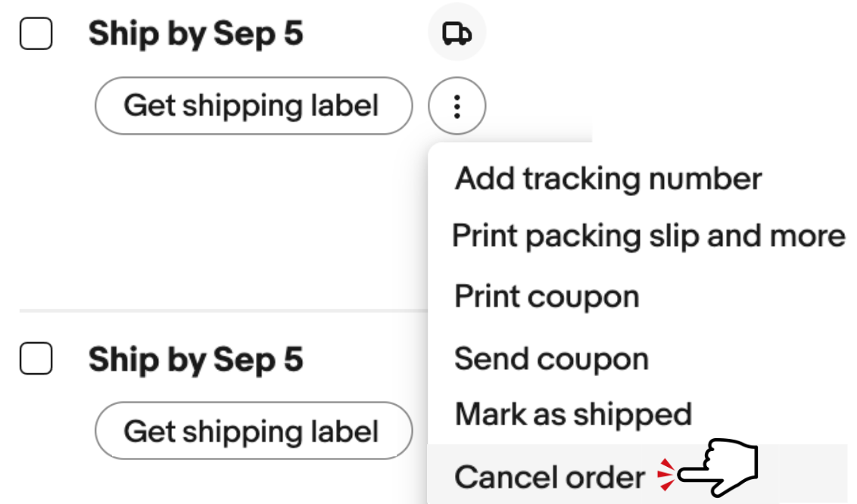The width and height of the screenshot is (857, 504).
Task: Click the pointing hand cursor icon
Action: pyautogui.click(x=718, y=470)
